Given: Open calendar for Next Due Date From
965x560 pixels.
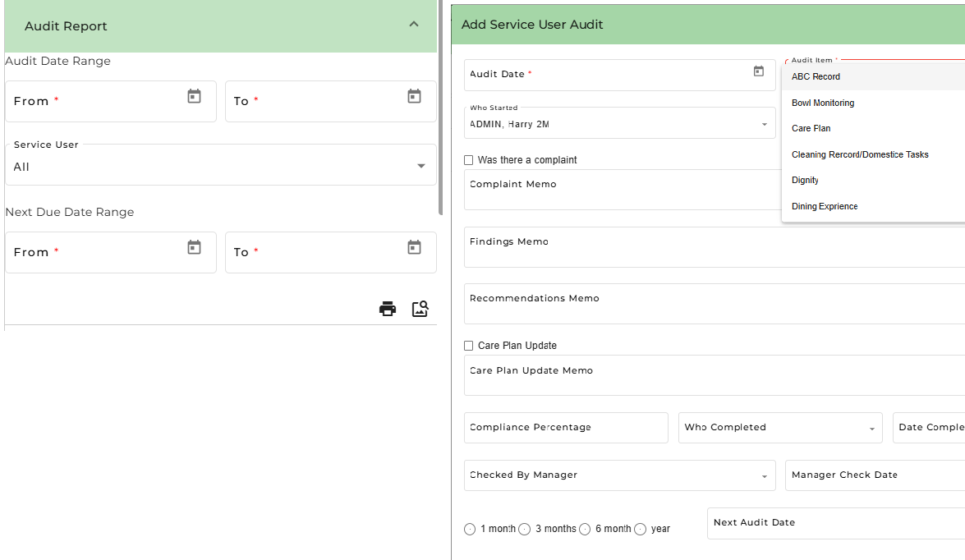Looking at the screenshot, I should [x=194, y=247].
